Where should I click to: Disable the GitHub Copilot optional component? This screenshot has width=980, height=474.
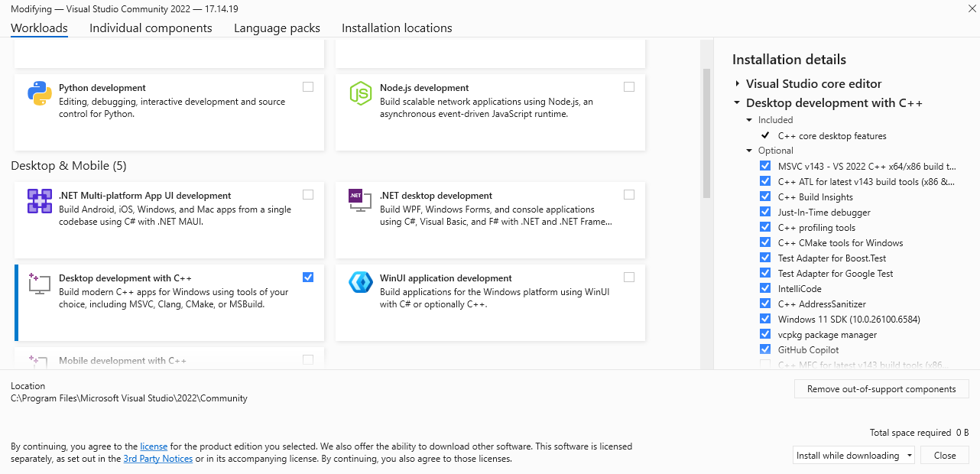[765, 349]
